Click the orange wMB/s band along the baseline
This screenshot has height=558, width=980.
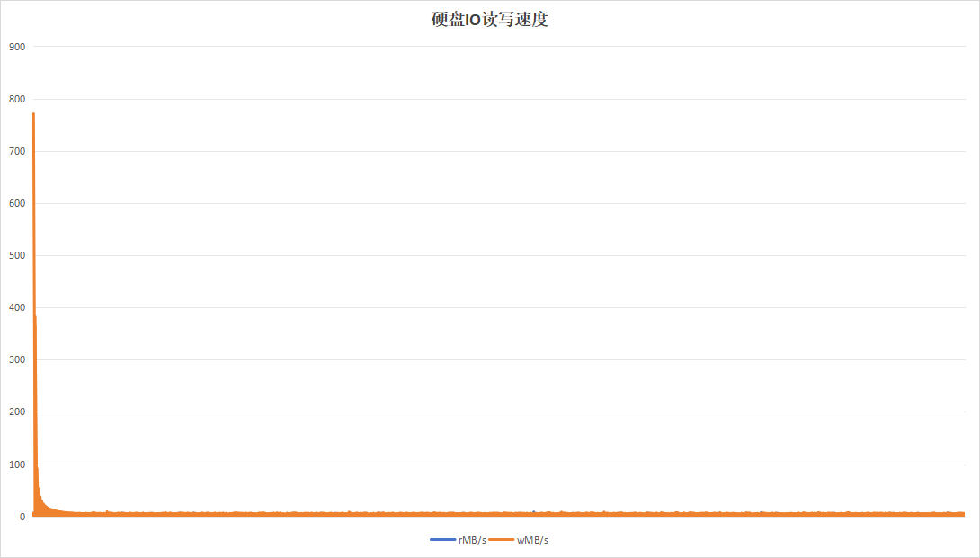click(499, 514)
